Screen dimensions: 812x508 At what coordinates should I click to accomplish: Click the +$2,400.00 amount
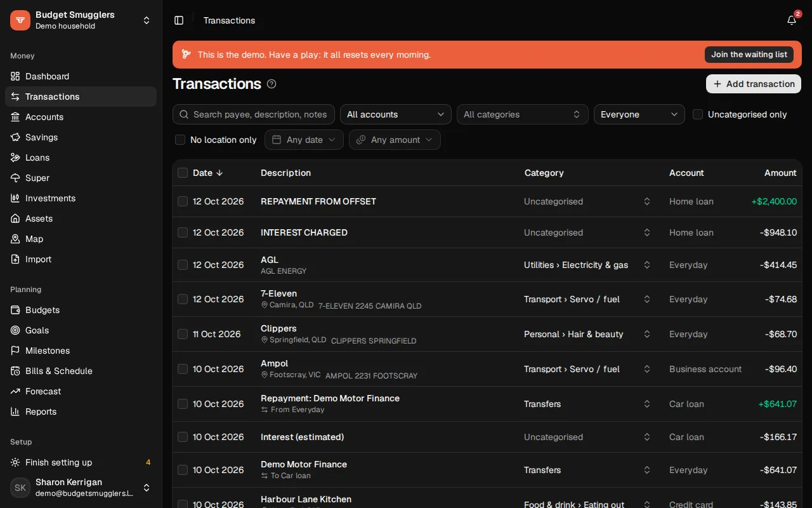(774, 201)
